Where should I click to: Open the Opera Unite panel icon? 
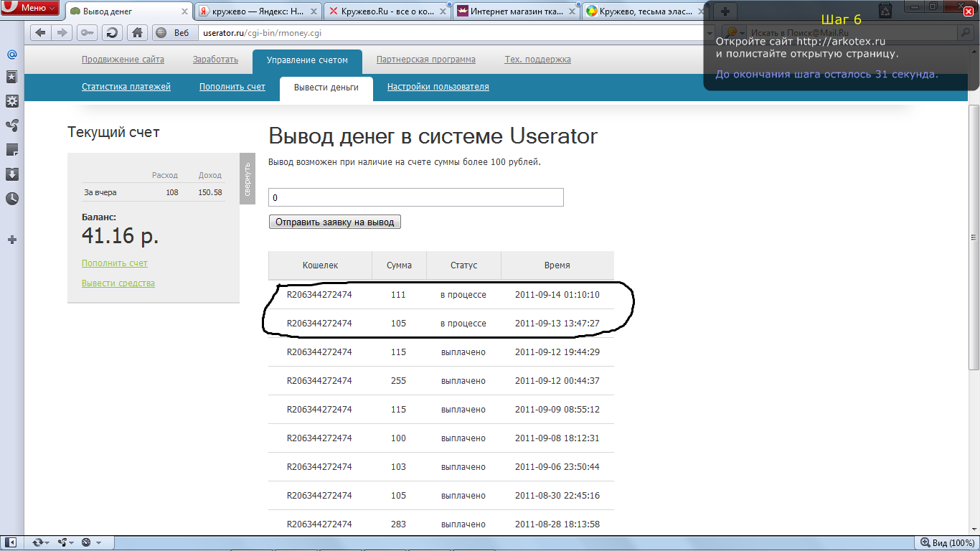(12, 126)
